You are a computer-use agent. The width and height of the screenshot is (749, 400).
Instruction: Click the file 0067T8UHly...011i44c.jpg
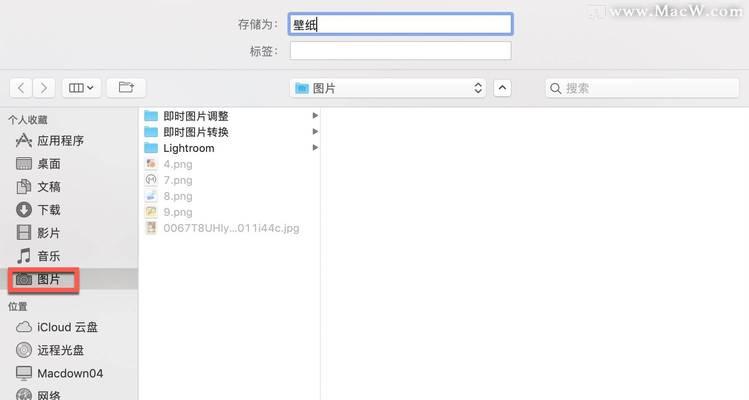[231, 228]
